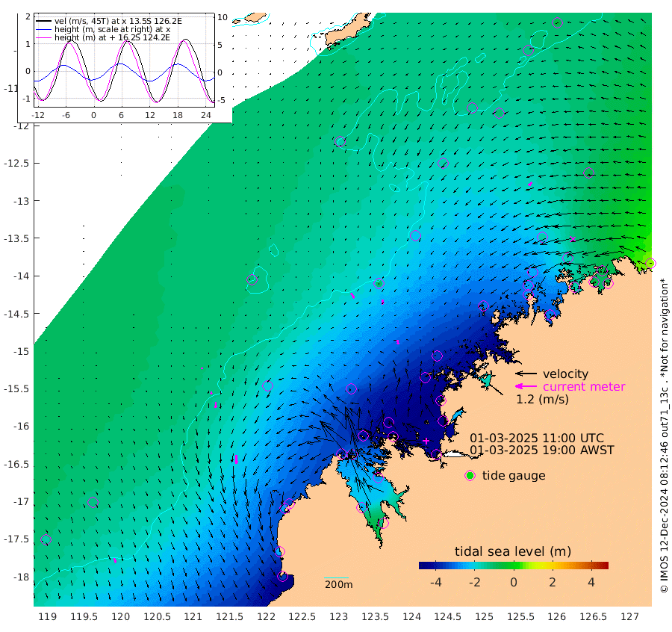Screen dimensions: 672x632
Task: Click the 'tide gauge' legend label
Action: click(x=514, y=476)
